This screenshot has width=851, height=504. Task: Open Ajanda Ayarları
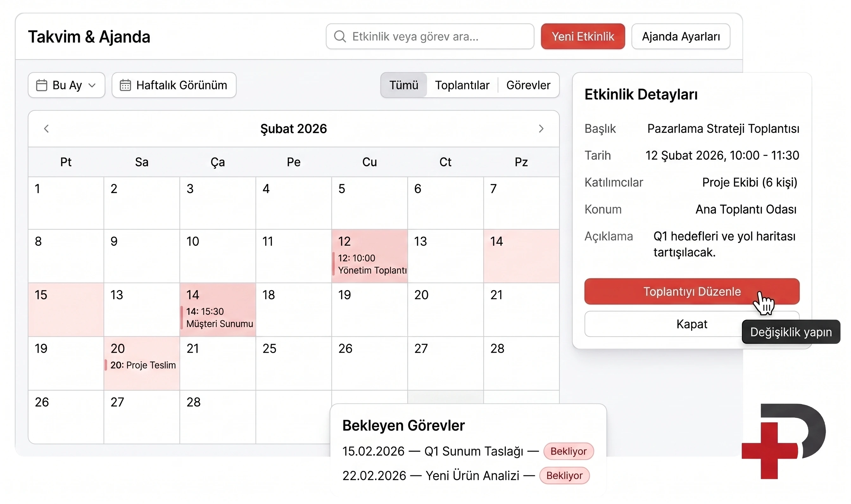[x=681, y=36]
